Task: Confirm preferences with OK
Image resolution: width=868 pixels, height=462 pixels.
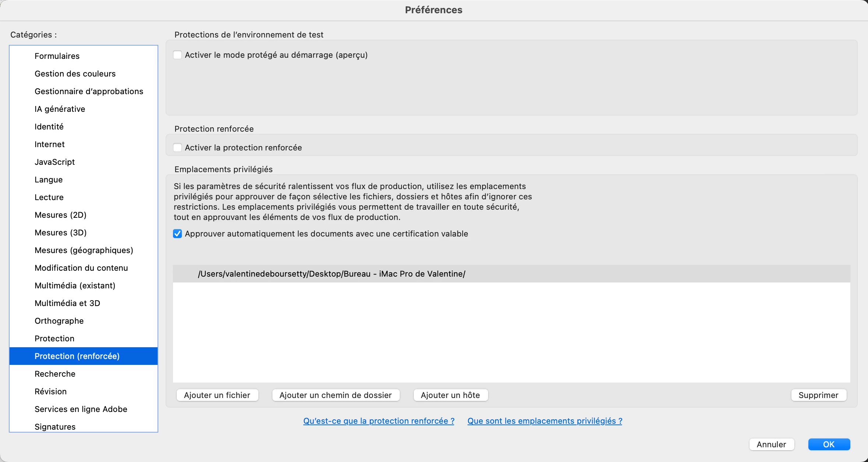Action: coord(829,444)
